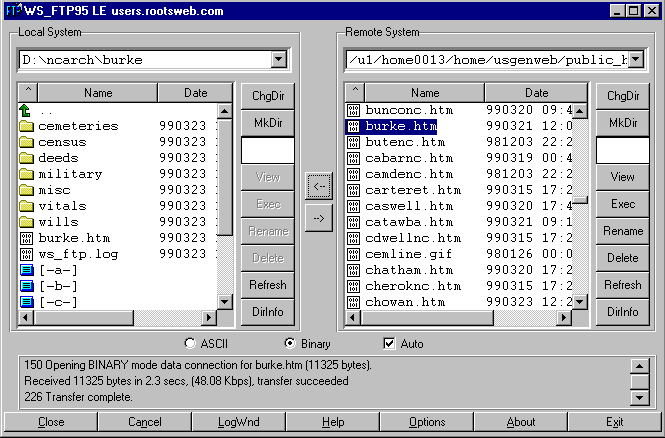
Task: Select the cemeteries folder icon
Action: pos(27,126)
